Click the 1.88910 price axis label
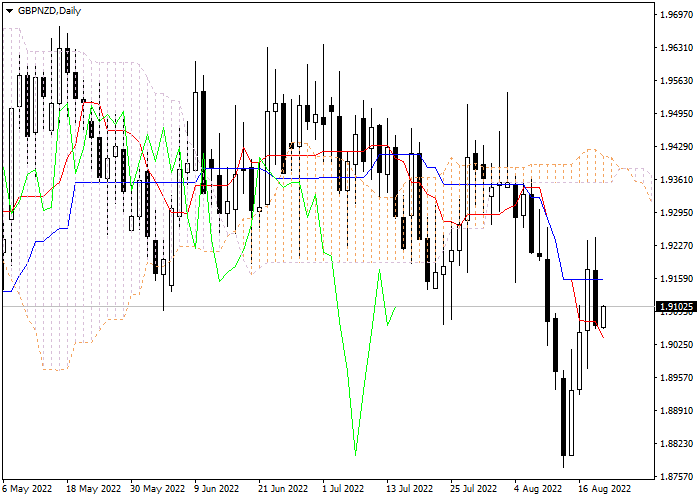Viewport: 700px width, 500px height. tap(676, 411)
